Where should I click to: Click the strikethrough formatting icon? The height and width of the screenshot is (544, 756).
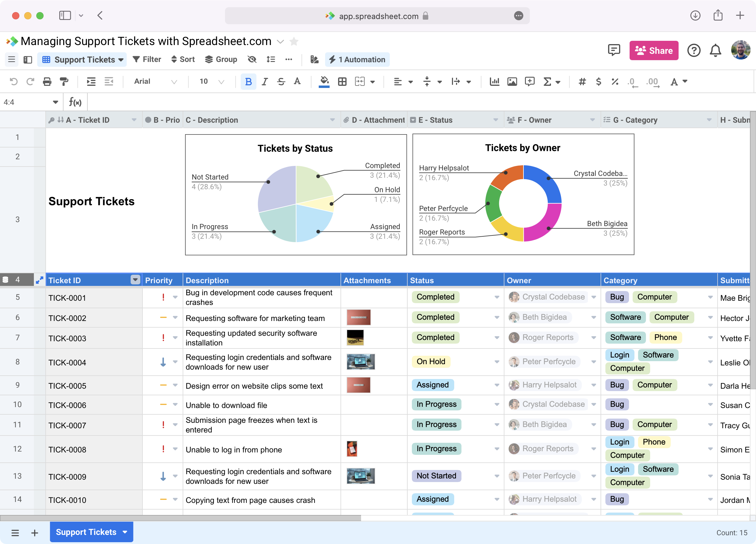click(x=281, y=82)
